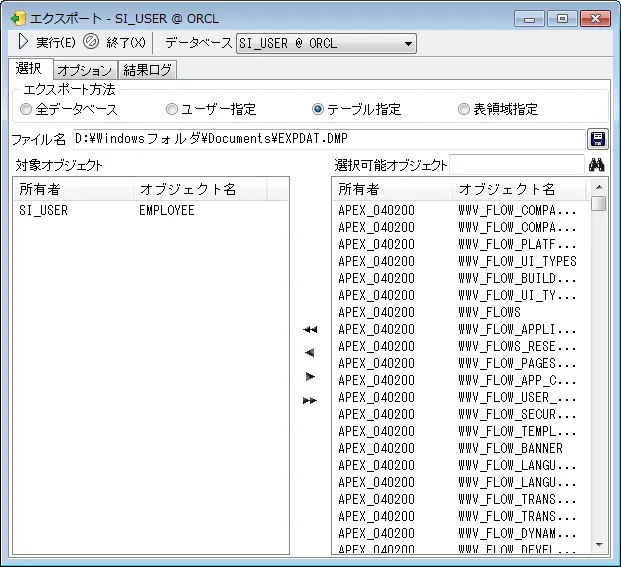Switch to the 結果ログ tab
The image size is (621, 567).
[147, 70]
